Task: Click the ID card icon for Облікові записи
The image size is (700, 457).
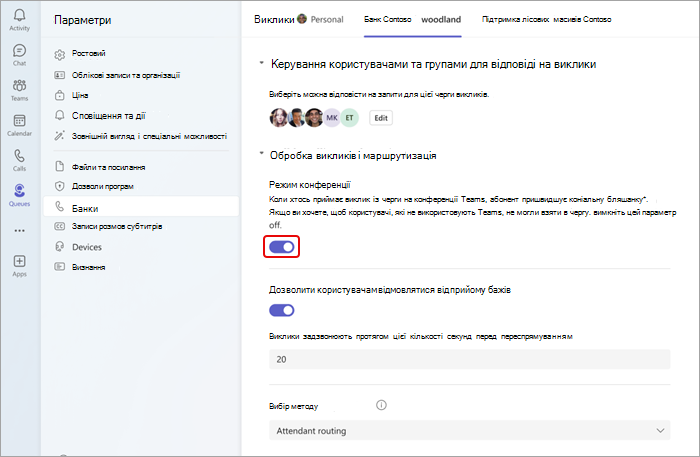Action: [59, 75]
